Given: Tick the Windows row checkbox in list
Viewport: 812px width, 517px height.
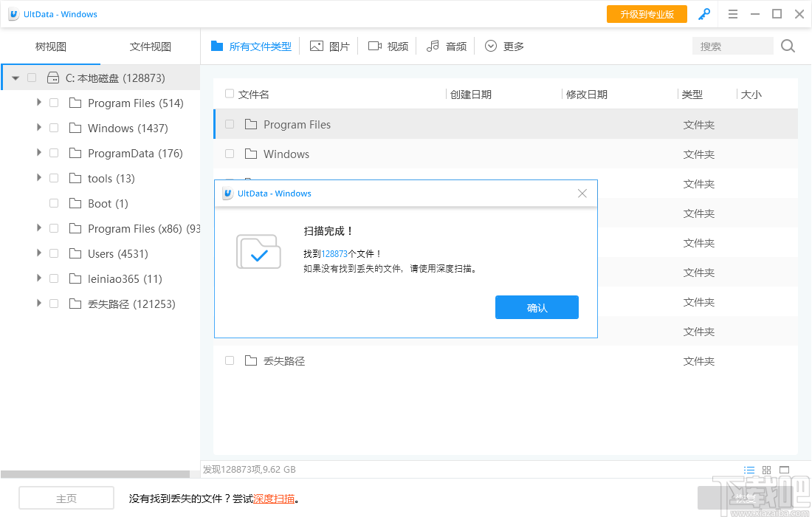Looking at the screenshot, I should tap(230, 154).
